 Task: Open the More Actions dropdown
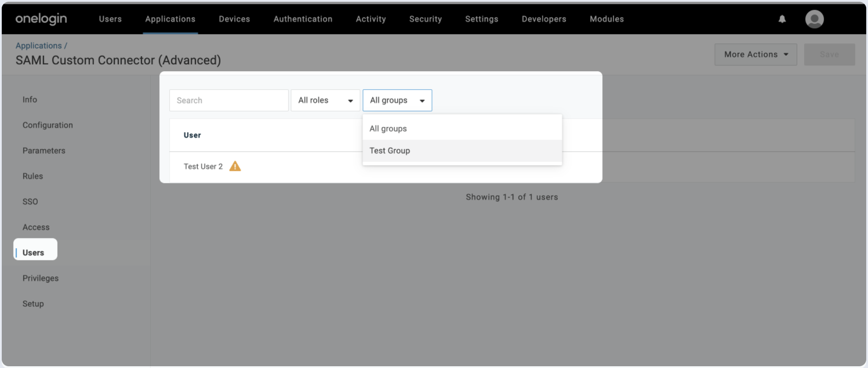click(x=756, y=54)
